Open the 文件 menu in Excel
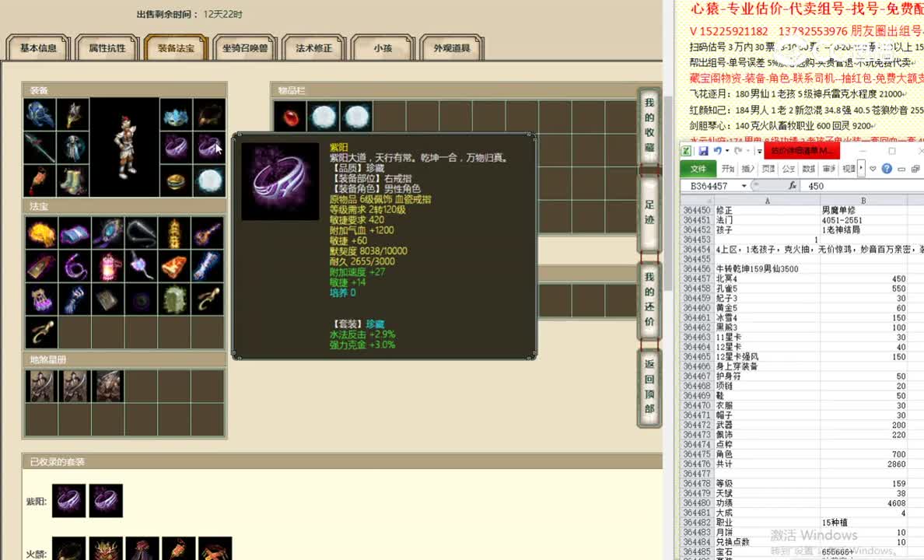The image size is (924, 560). [x=699, y=169]
